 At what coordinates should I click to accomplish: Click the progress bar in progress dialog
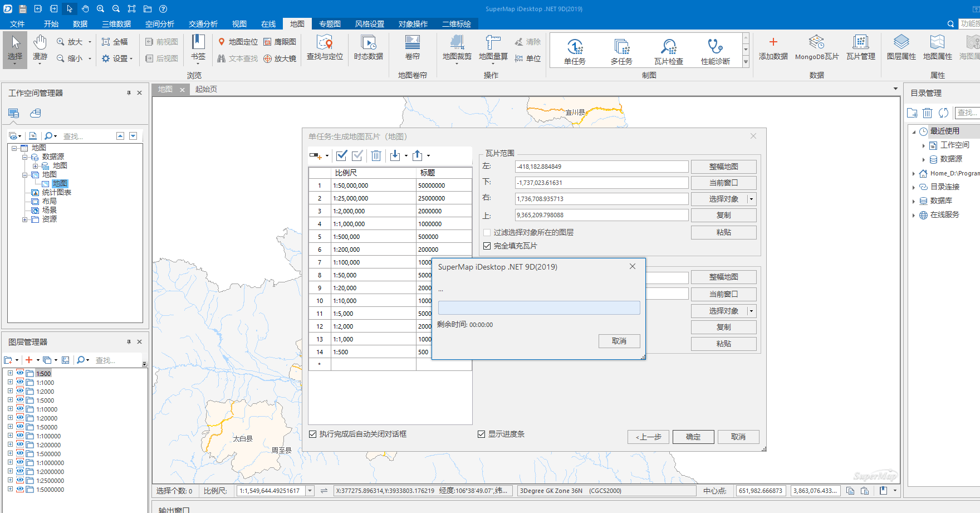[x=539, y=308]
